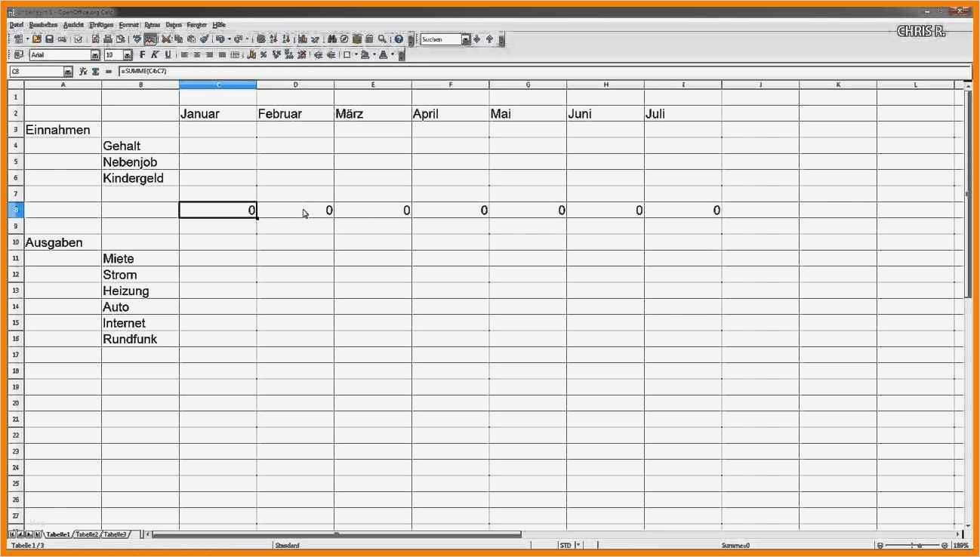Open the zoom magnifier tool
980x557 pixels.
coord(383,39)
